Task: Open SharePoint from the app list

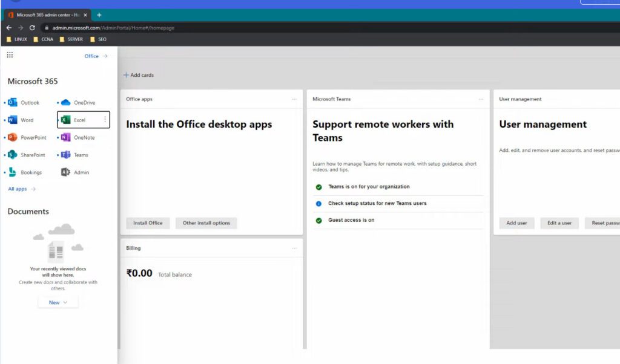Action: [27, 155]
